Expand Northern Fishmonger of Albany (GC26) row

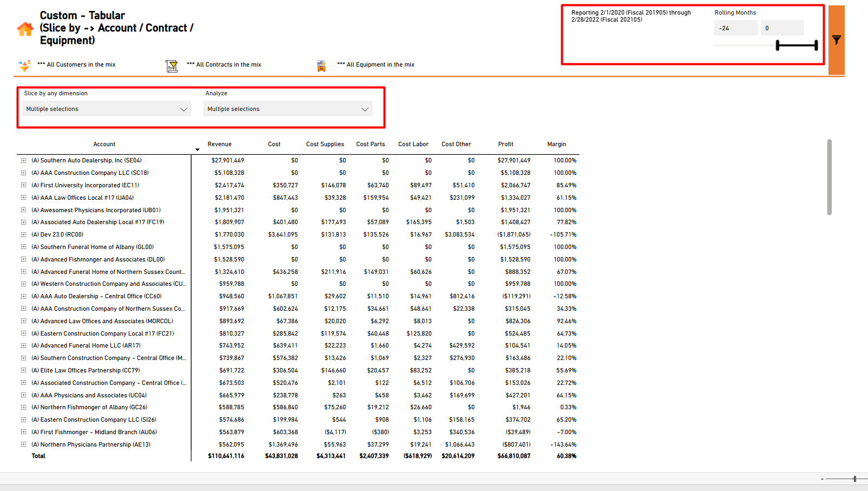point(24,407)
